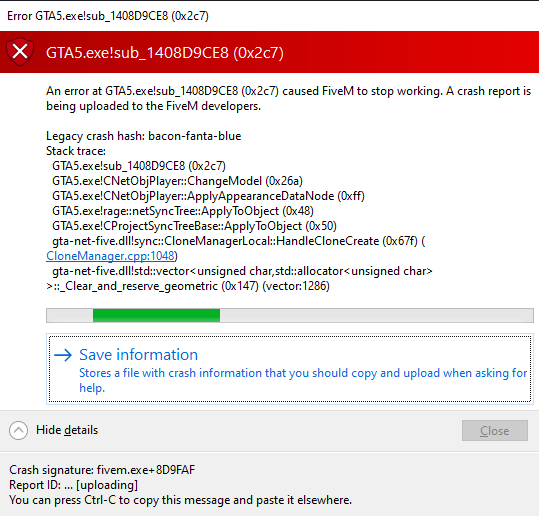Select the first stack entry GTA5.exe!sub_1408D9CE8 (0x2c7)
This screenshot has height=516, width=539.
tap(139, 166)
